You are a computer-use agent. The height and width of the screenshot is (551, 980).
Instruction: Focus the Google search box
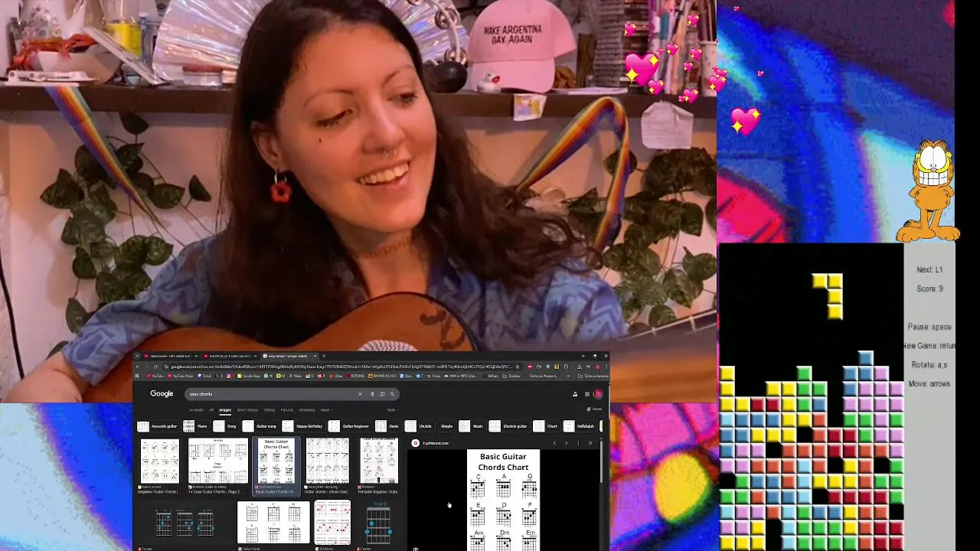[x=272, y=394]
